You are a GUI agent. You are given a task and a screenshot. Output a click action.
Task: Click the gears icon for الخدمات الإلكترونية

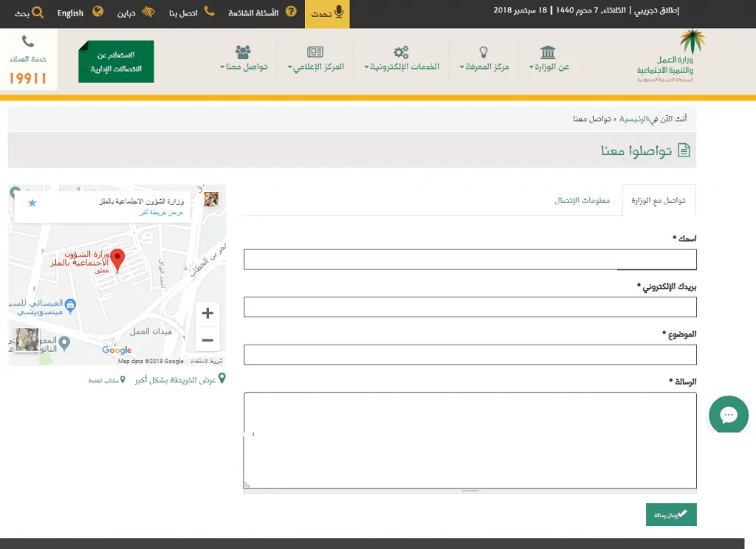(x=401, y=52)
